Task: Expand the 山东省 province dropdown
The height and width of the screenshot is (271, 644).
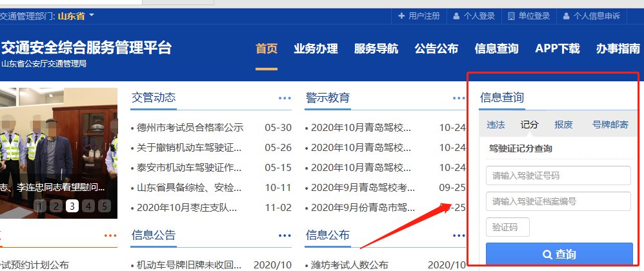Action: click(92, 15)
